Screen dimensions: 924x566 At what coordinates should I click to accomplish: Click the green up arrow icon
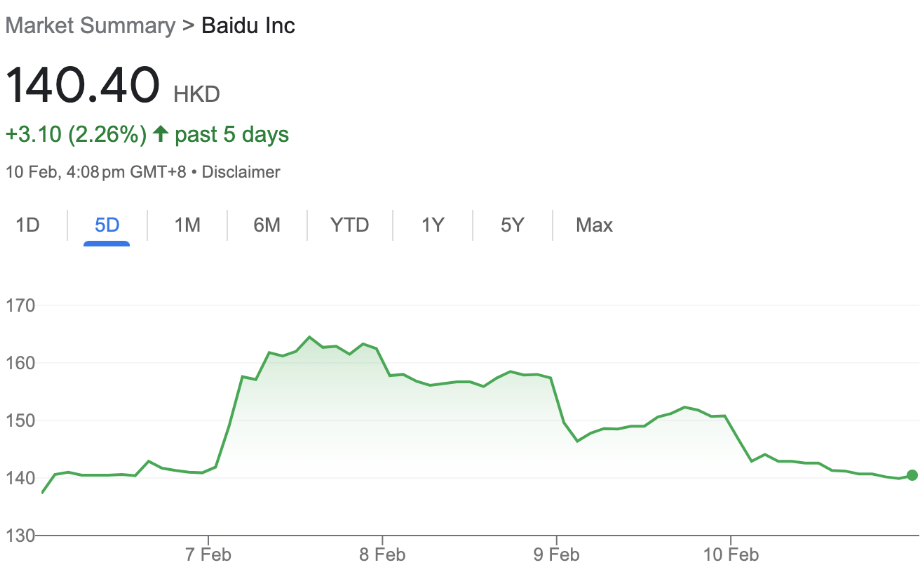[x=160, y=133]
